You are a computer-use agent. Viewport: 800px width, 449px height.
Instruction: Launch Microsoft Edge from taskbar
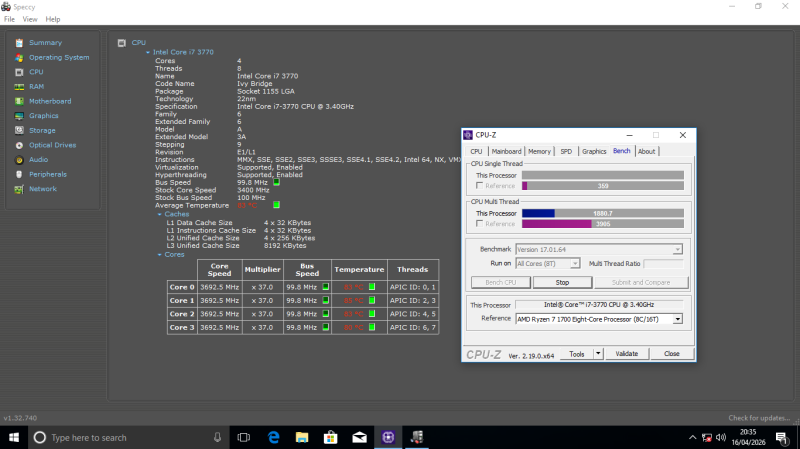coord(274,437)
